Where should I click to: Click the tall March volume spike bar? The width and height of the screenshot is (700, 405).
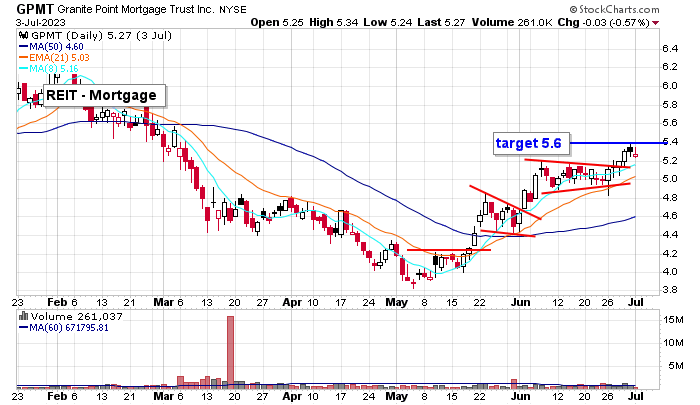coord(230,351)
